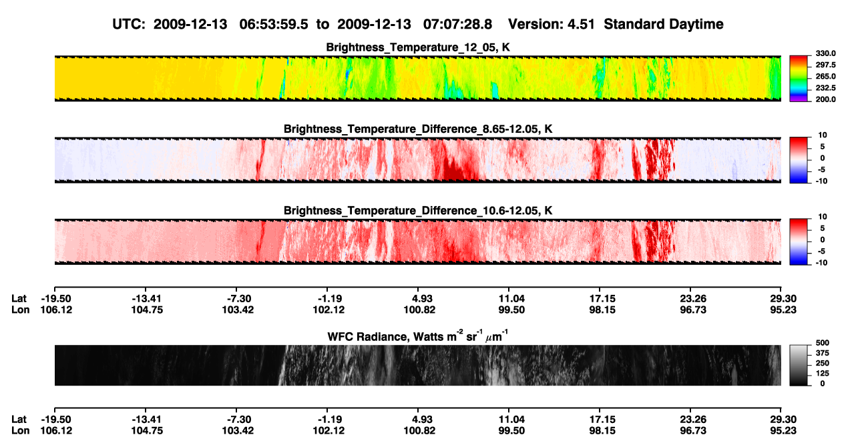Click the 200.0 colorbar label

827,99
